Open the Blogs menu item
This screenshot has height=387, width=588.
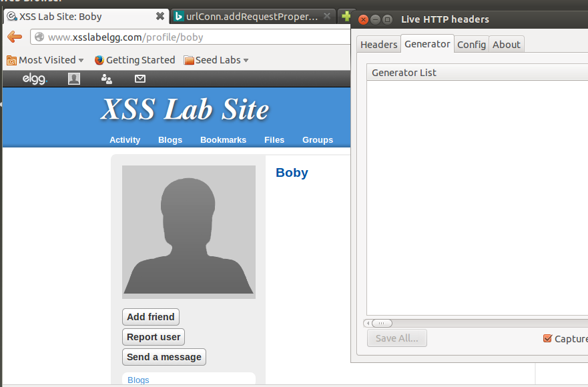click(x=170, y=140)
